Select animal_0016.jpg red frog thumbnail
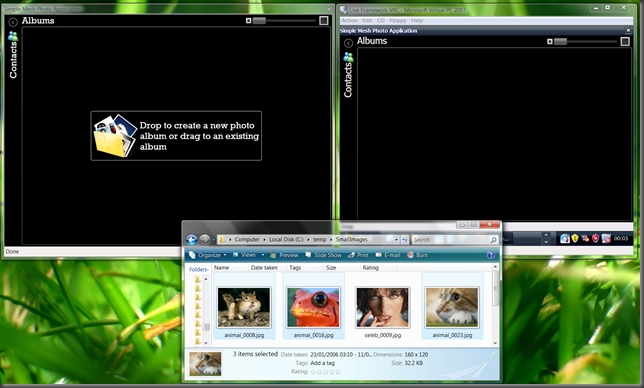This screenshot has width=644, height=388. click(x=313, y=308)
